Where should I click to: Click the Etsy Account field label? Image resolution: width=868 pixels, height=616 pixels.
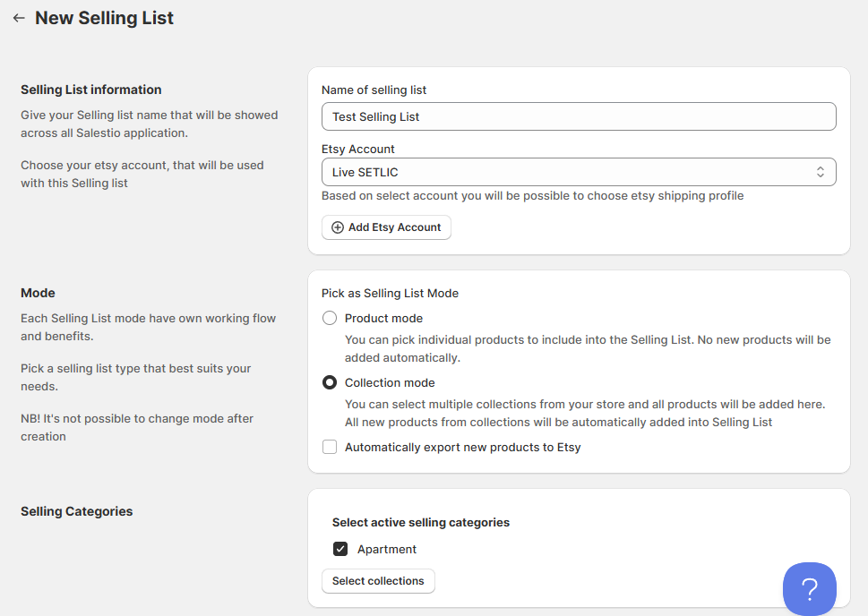click(357, 150)
